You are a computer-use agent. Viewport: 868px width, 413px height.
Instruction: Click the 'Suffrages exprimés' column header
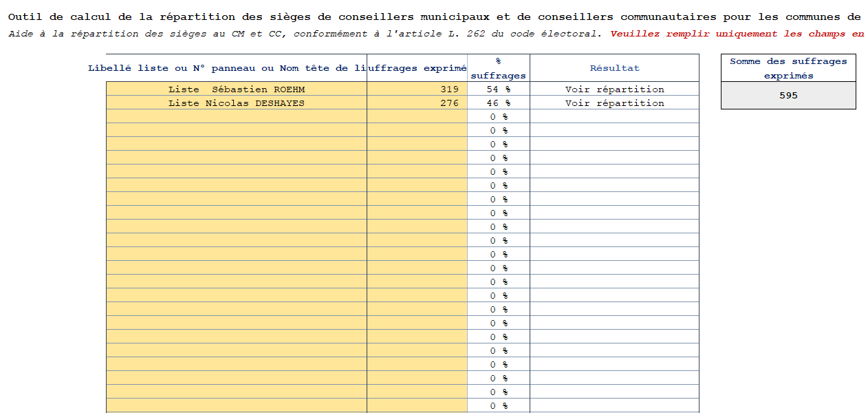417,68
